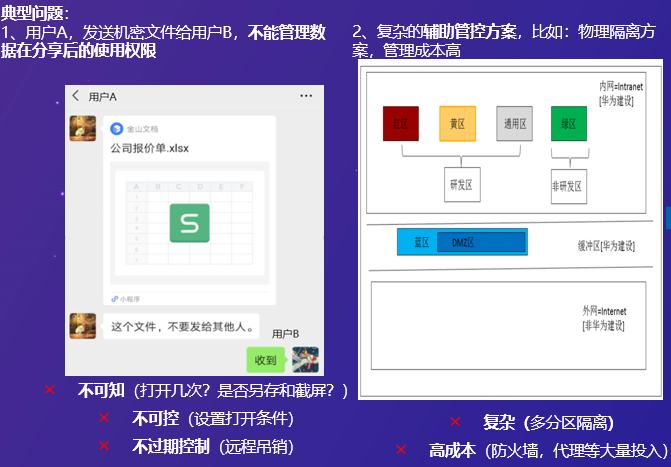This screenshot has width=671, height=467.
Task: Open the 公司报价单.xlsx file card
Action: pyautogui.click(x=190, y=211)
